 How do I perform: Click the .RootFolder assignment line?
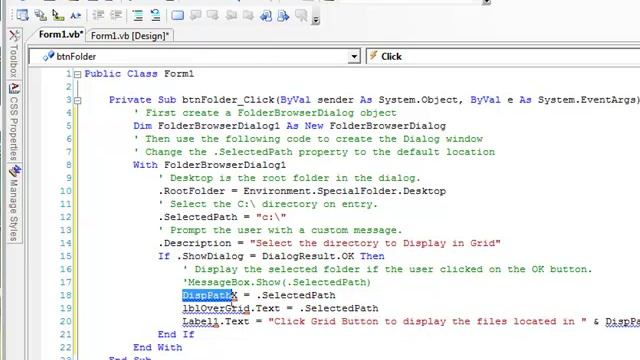tap(302, 191)
